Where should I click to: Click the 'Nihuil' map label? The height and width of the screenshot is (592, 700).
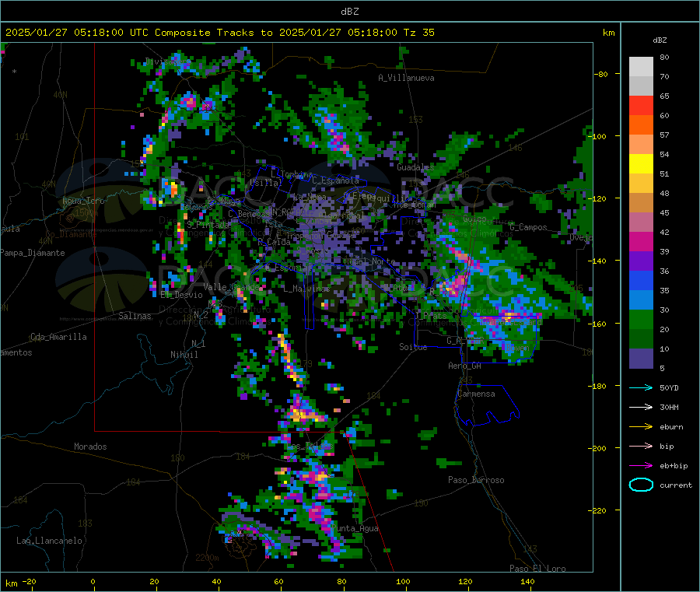[x=184, y=355]
